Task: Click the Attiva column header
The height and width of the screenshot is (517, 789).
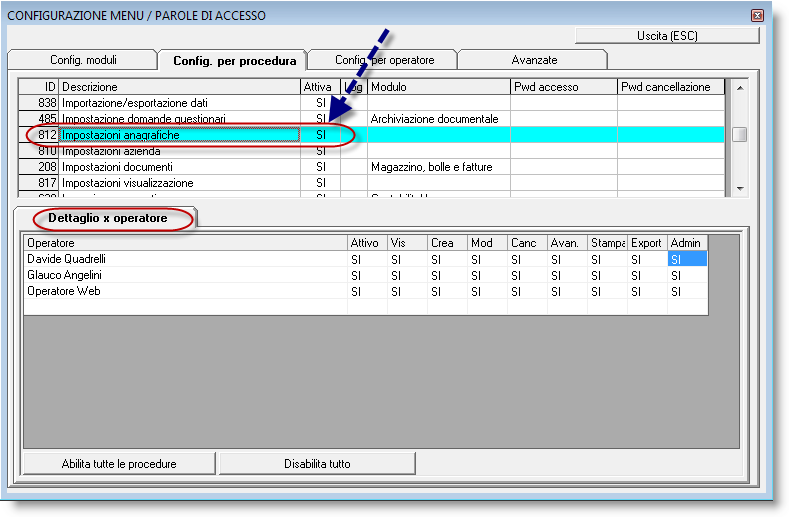Action: click(x=321, y=87)
